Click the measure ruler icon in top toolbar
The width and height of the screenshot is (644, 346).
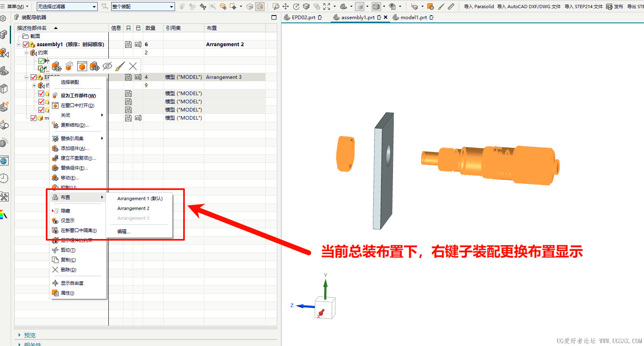coord(451,7)
